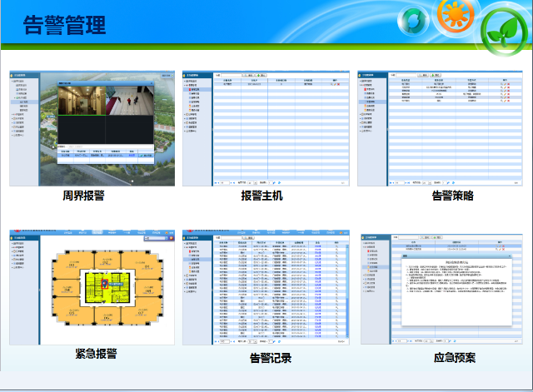Open the 告警策略 alarm strategy screenshot
Image resolution: width=533 pixels, height=392 pixels.
click(x=440, y=128)
